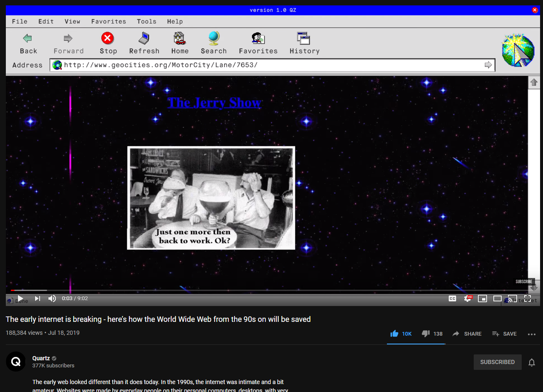Save the video to a playlist
Screen dimensions: 543x392
504,334
